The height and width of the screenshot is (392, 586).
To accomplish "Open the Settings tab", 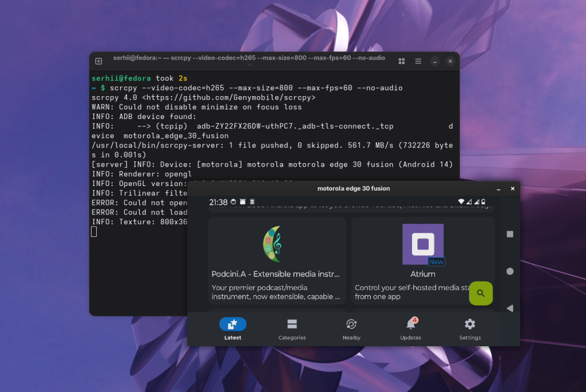I will tap(470, 329).
